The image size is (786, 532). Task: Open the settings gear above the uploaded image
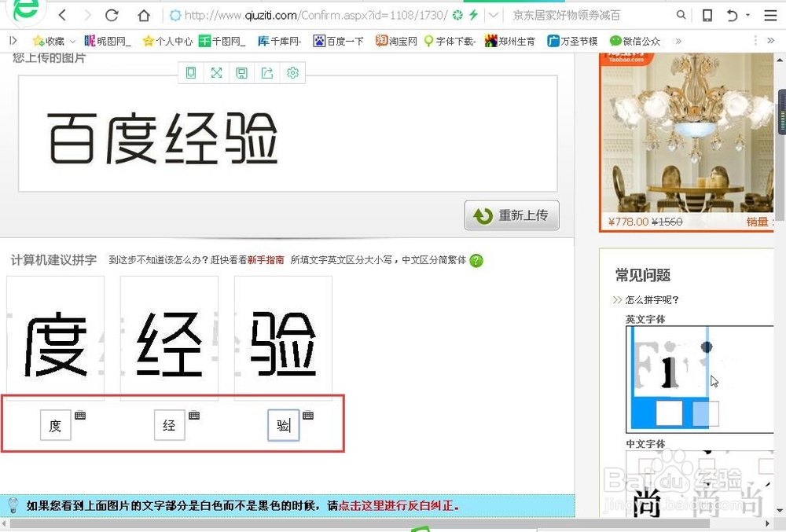point(292,72)
